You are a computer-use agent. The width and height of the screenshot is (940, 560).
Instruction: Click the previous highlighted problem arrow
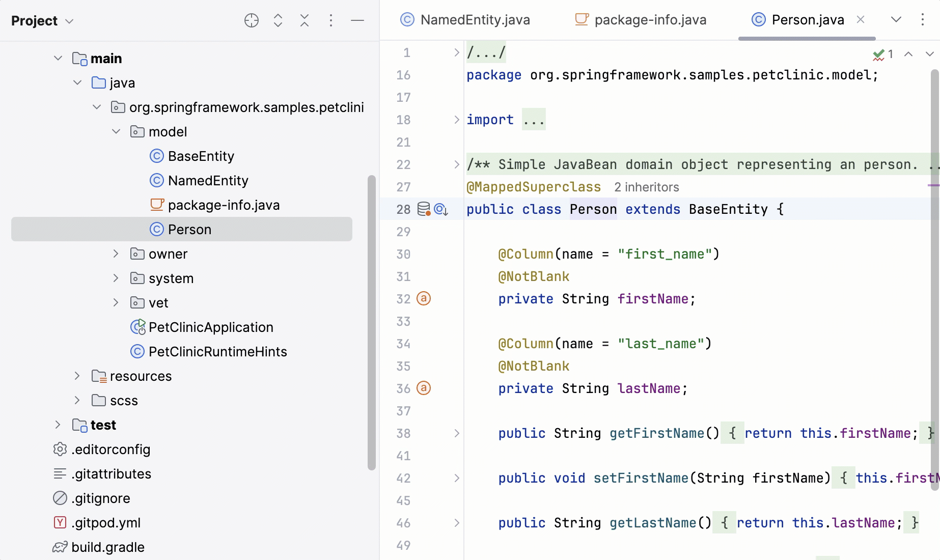click(908, 53)
